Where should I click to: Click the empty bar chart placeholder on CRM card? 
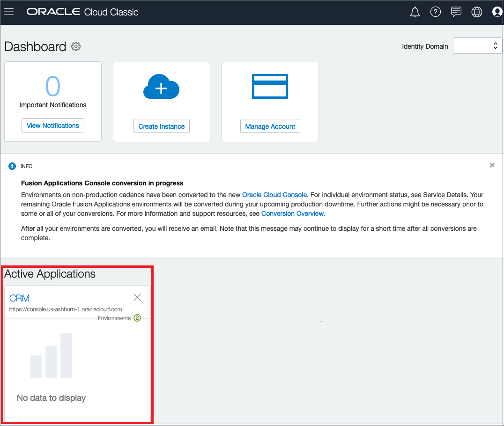point(51,355)
